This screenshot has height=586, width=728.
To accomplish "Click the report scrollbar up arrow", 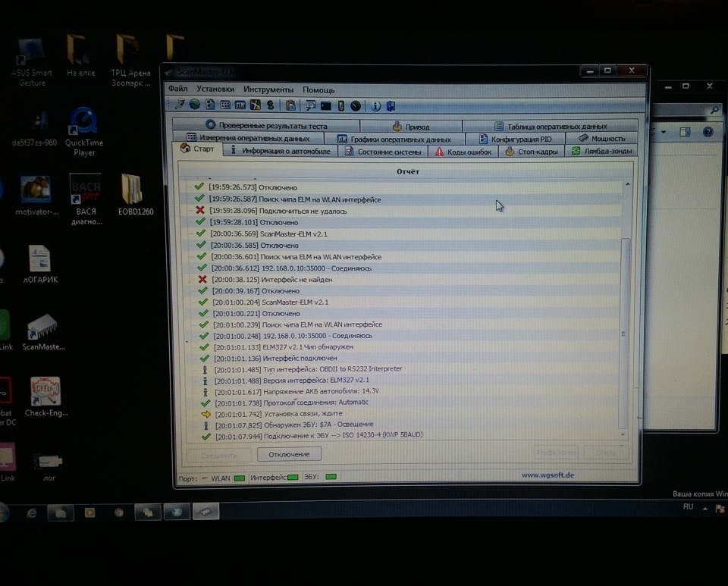I will [627, 184].
